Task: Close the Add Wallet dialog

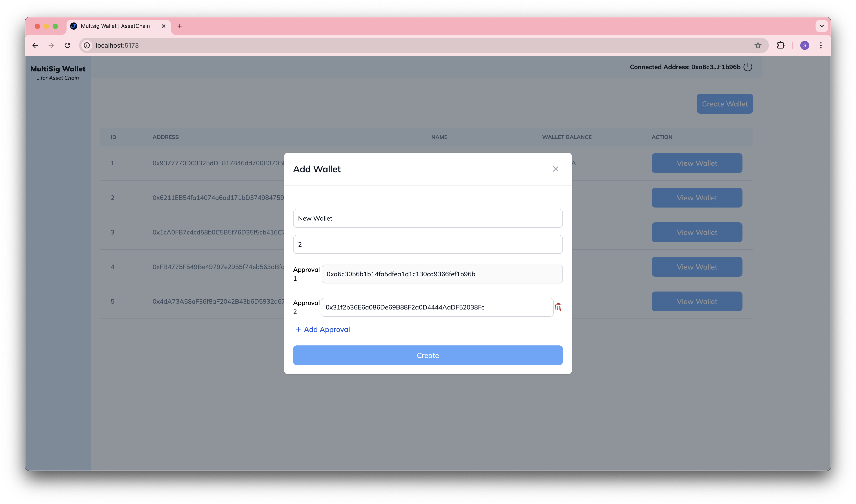Action: tap(555, 169)
